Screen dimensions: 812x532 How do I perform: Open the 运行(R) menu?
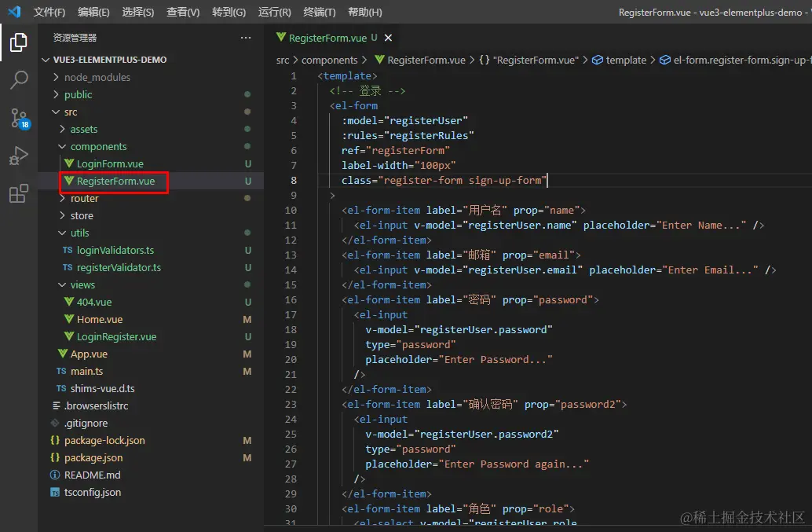click(x=275, y=12)
